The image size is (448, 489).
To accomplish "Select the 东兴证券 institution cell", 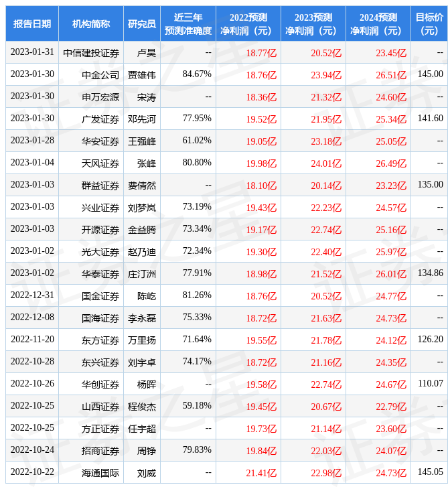I will coord(91,362).
